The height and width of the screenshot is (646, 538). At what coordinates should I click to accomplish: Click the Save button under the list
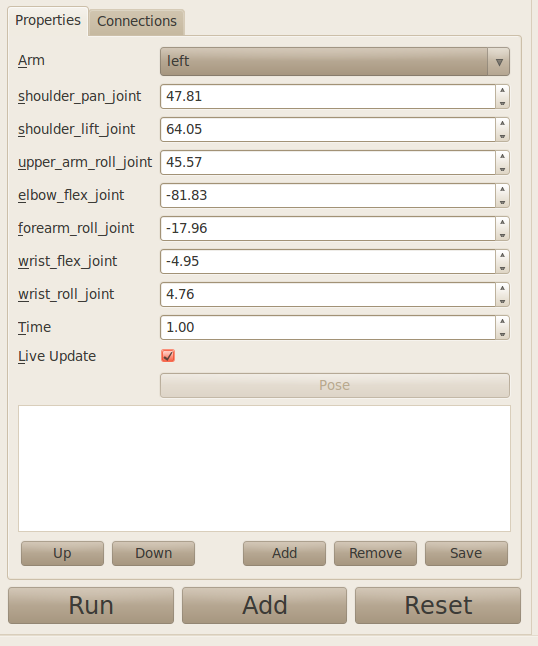466,553
